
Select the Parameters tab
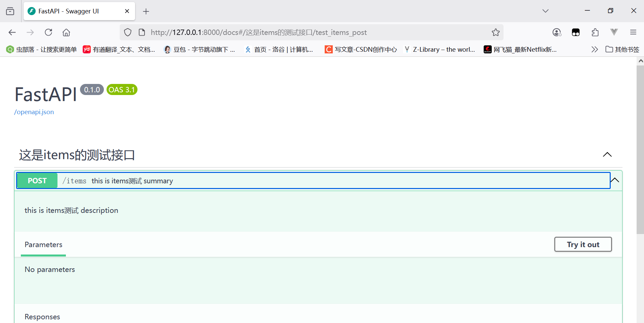coord(43,245)
